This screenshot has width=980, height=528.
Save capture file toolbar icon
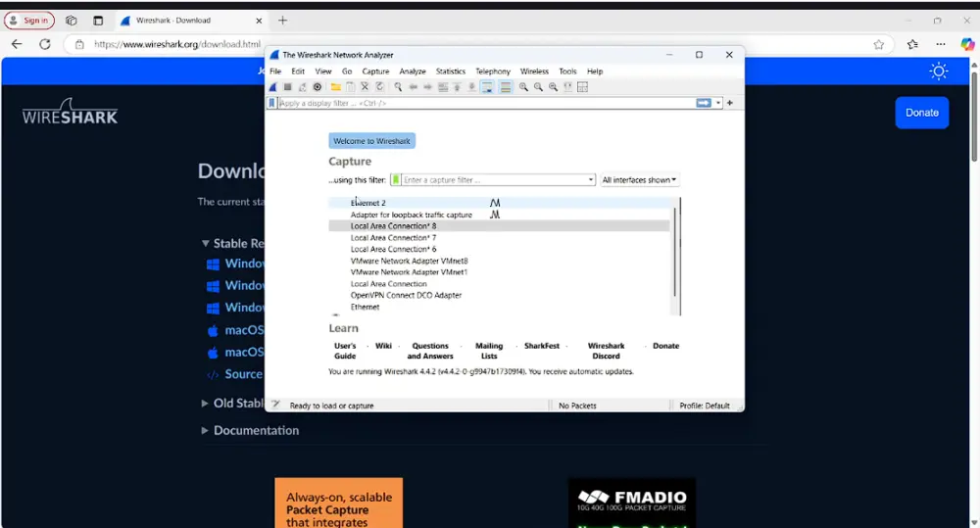pos(351,87)
